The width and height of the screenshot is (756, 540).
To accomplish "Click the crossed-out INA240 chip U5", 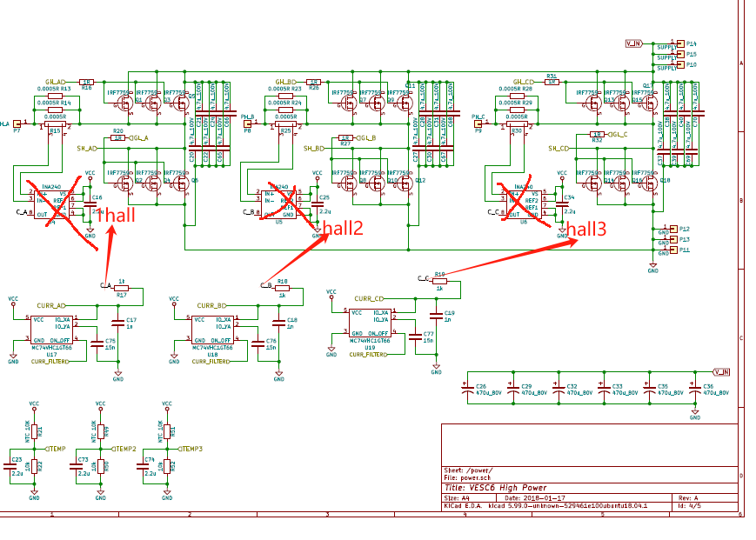I will (278, 202).
